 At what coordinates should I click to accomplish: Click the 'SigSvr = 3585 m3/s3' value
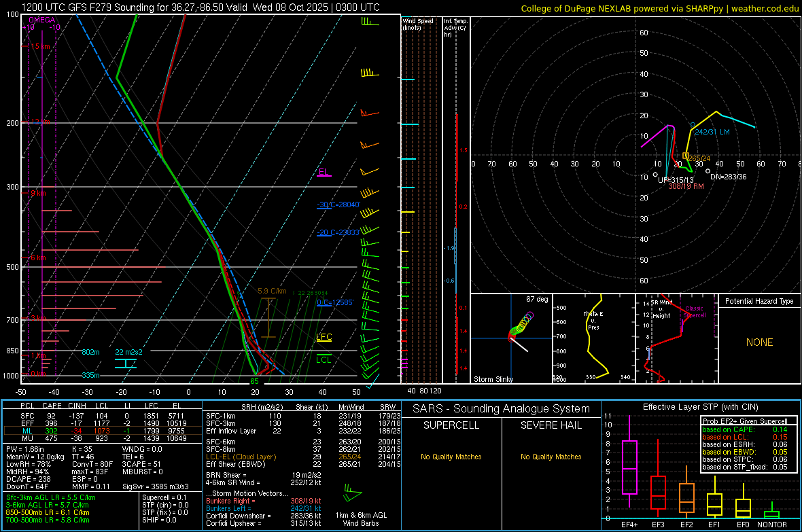click(156, 486)
